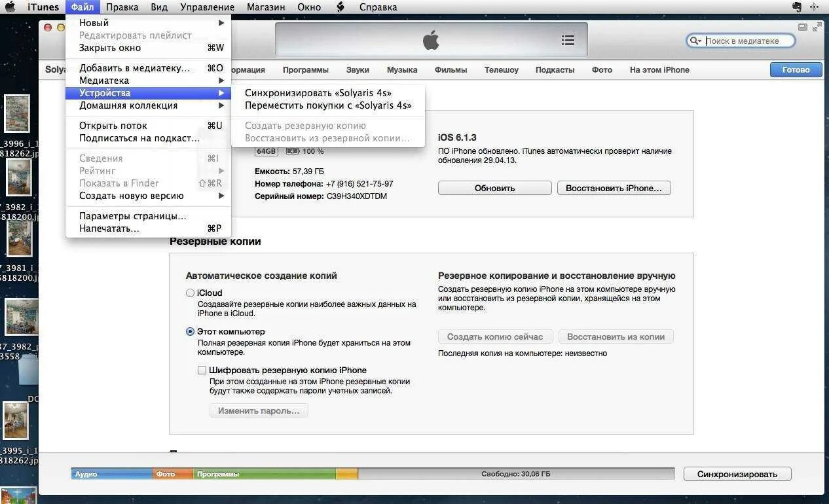Select Синхронизировать «Solyaris 4s»
Image resolution: width=829 pixels, height=504 pixels.
click(328, 93)
